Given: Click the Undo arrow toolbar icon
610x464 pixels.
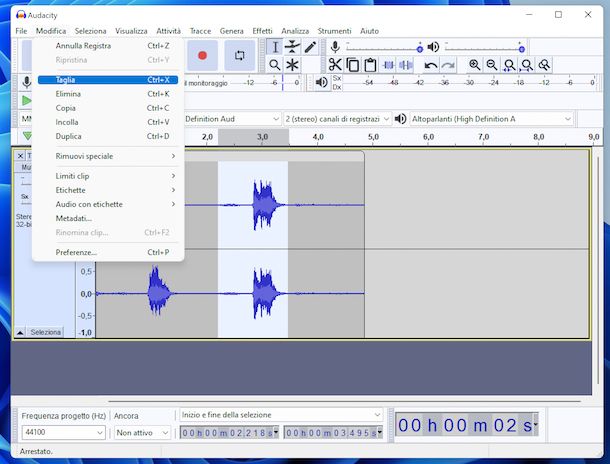Looking at the screenshot, I should [x=430, y=65].
